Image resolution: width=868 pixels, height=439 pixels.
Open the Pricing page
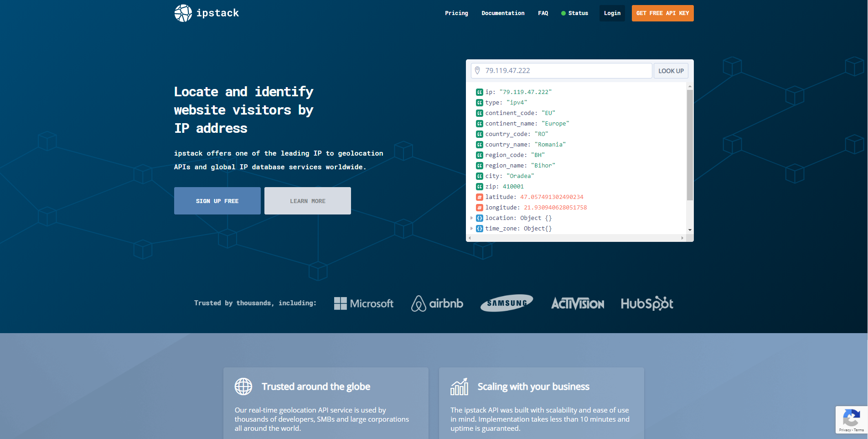456,13
